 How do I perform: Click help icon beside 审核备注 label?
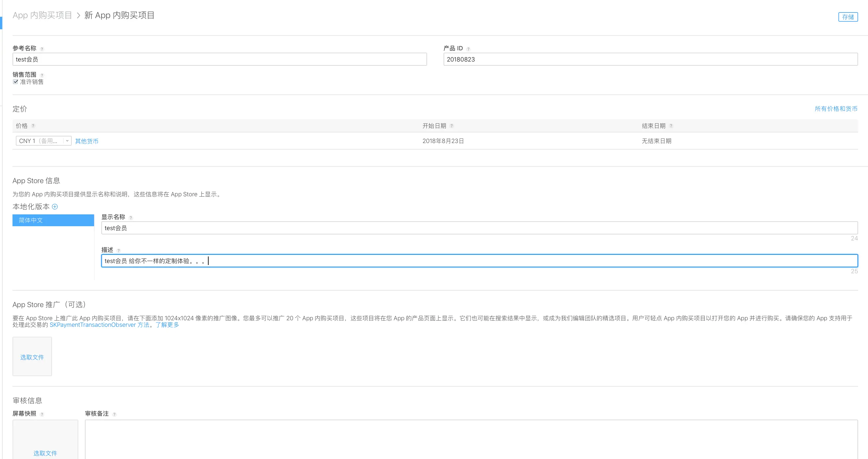pyautogui.click(x=114, y=414)
